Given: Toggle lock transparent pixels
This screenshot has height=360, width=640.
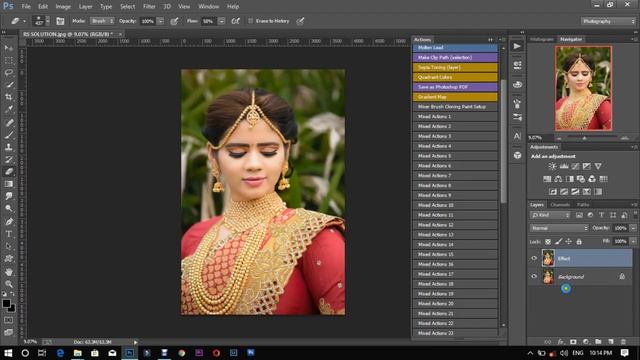Looking at the screenshot, I should click(548, 242).
